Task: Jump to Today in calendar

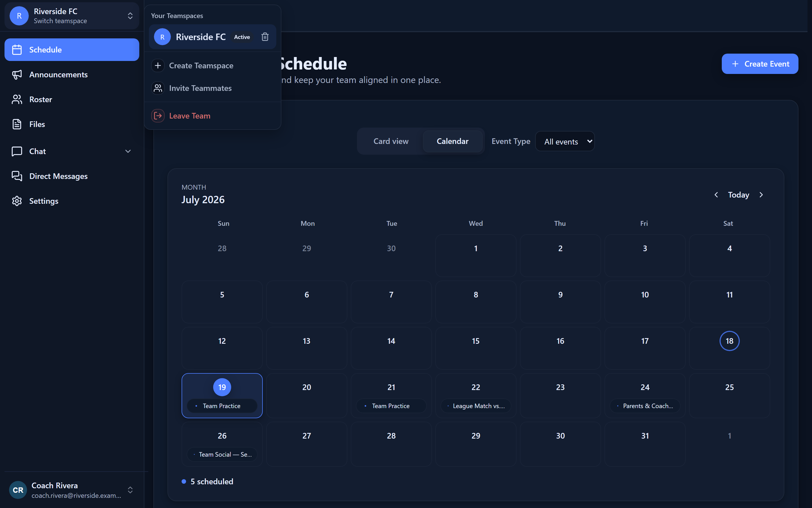Action: click(x=738, y=195)
